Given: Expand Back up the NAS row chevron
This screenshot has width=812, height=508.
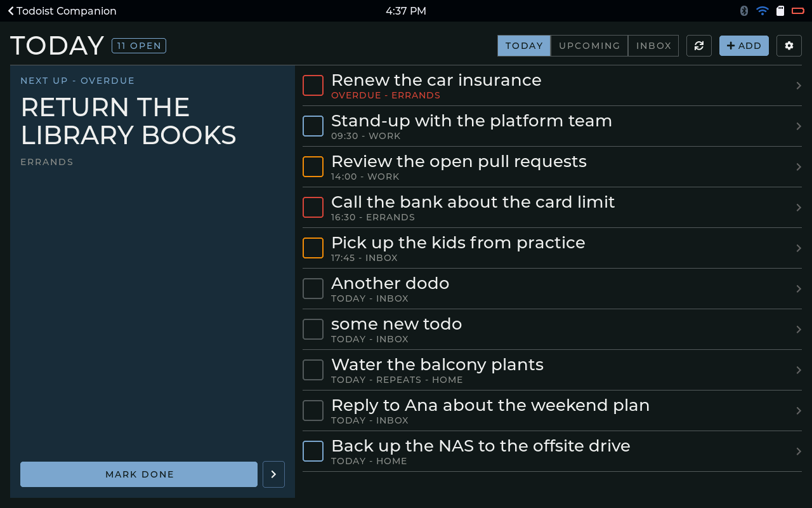Looking at the screenshot, I should pyautogui.click(x=799, y=451).
